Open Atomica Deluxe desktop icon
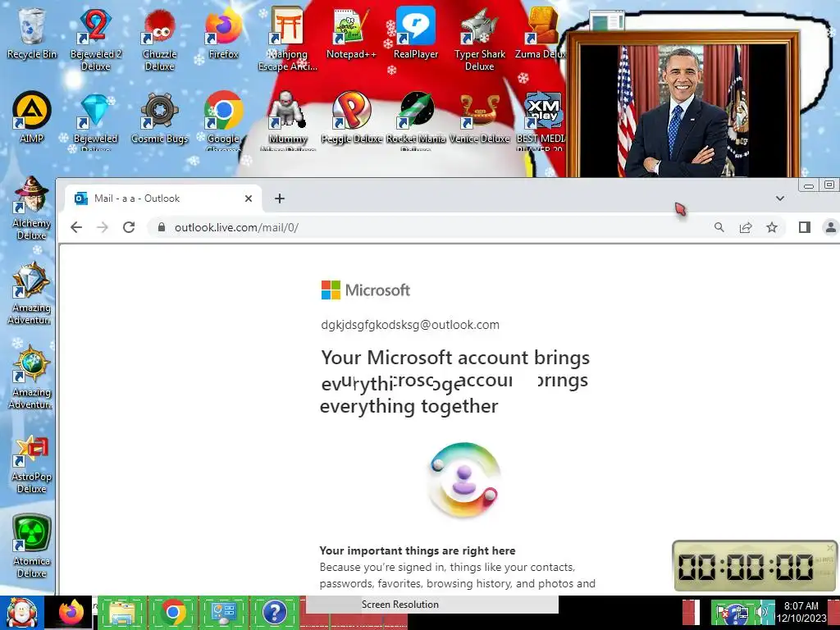 (32, 546)
